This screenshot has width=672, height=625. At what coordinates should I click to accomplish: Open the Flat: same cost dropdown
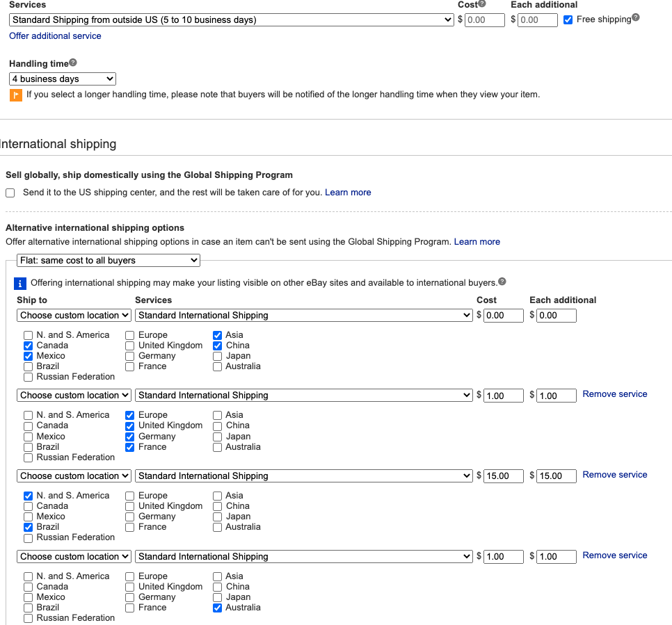109,261
